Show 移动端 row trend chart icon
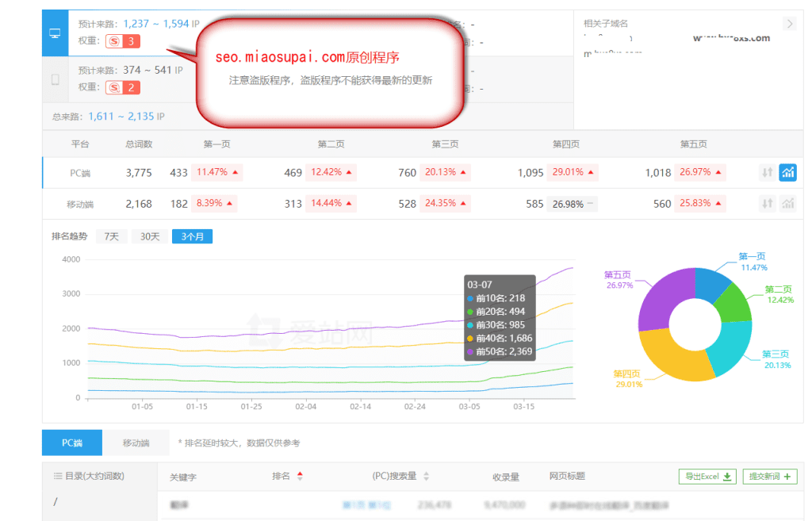Image resolution: width=812 pixels, height=521 pixels. point(787,204)
